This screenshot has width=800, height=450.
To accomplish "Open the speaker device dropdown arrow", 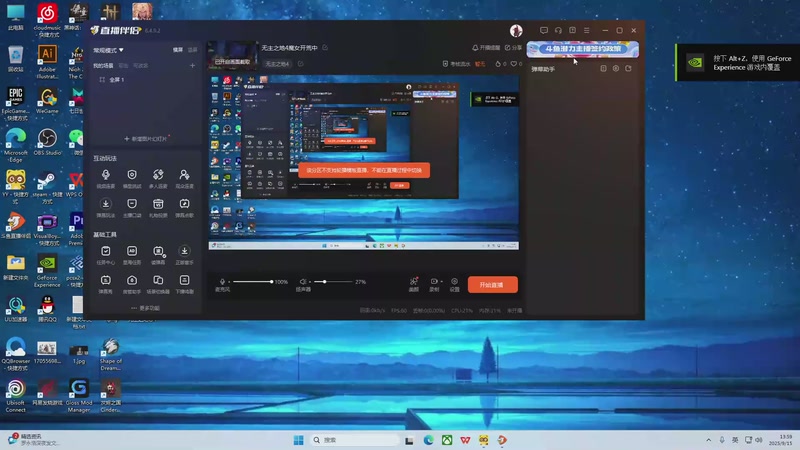I will (x=310, y=282).
